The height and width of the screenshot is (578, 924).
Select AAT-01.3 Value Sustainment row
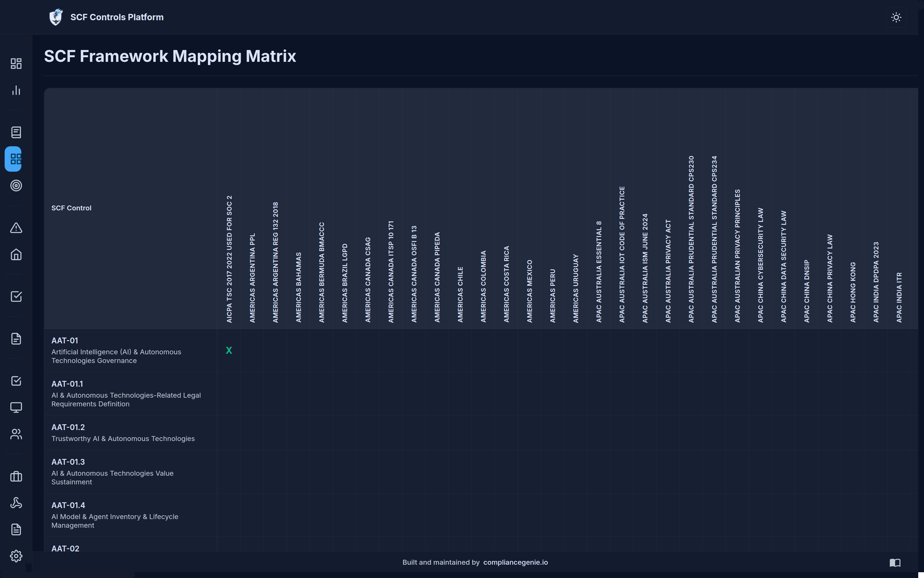pos(131,472)
